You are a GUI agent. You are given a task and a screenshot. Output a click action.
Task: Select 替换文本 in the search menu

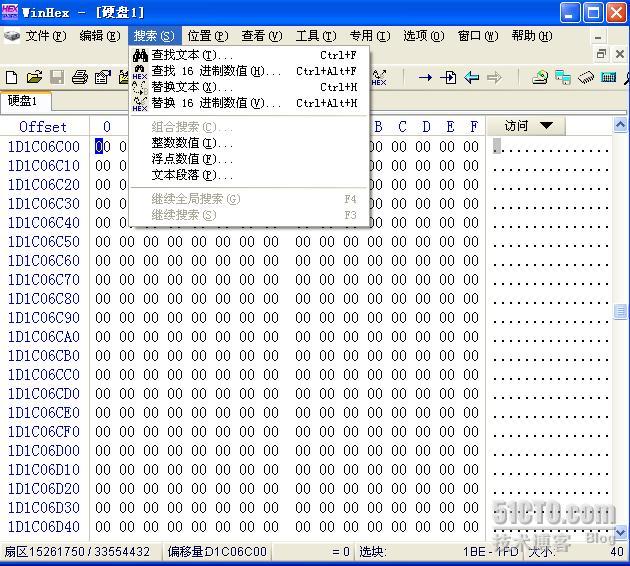188,87
